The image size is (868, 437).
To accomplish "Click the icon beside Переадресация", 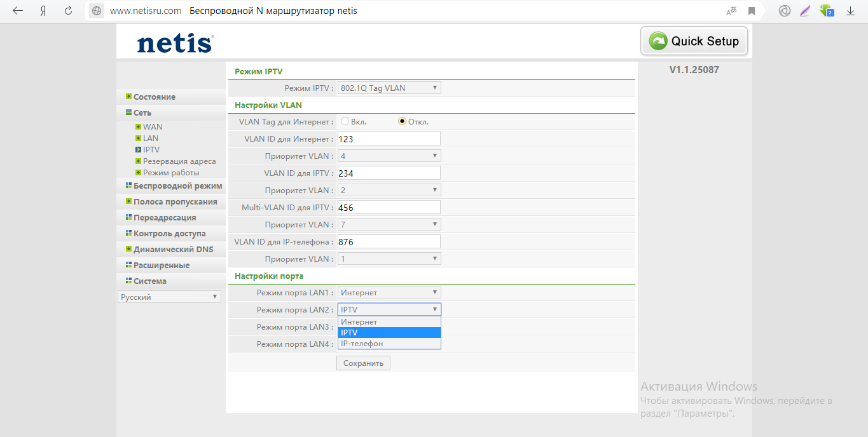I will pyautogui.click(x=128, y=217).
